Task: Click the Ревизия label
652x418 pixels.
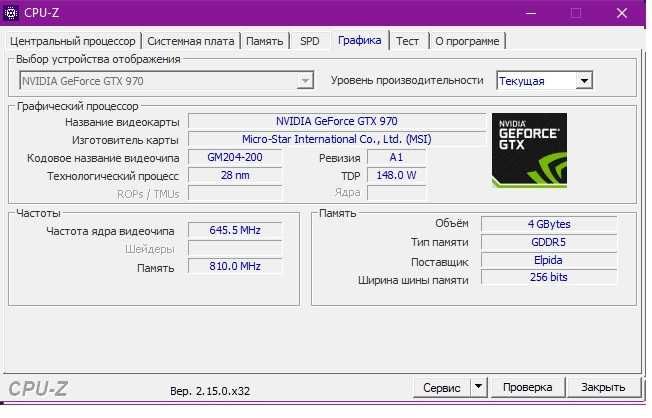Action: pos(340,158)
